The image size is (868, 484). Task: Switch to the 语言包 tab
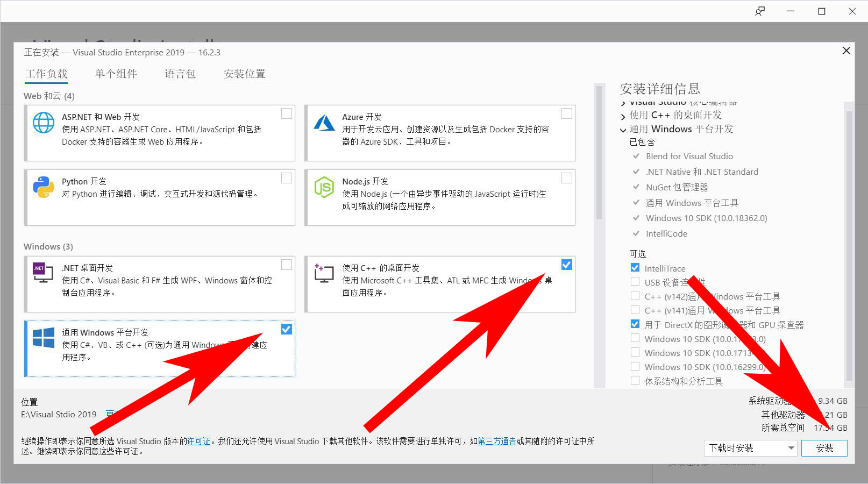pyautogui.click(x=180, y=74)
